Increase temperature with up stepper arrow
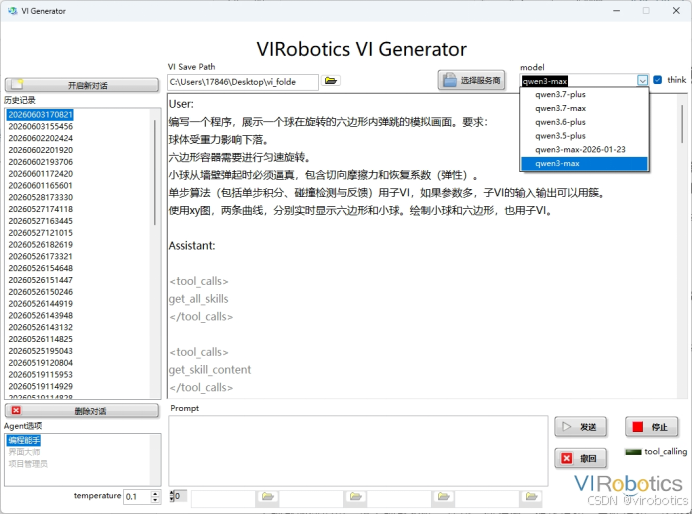The image size is (693, 514). coord(155,494)
